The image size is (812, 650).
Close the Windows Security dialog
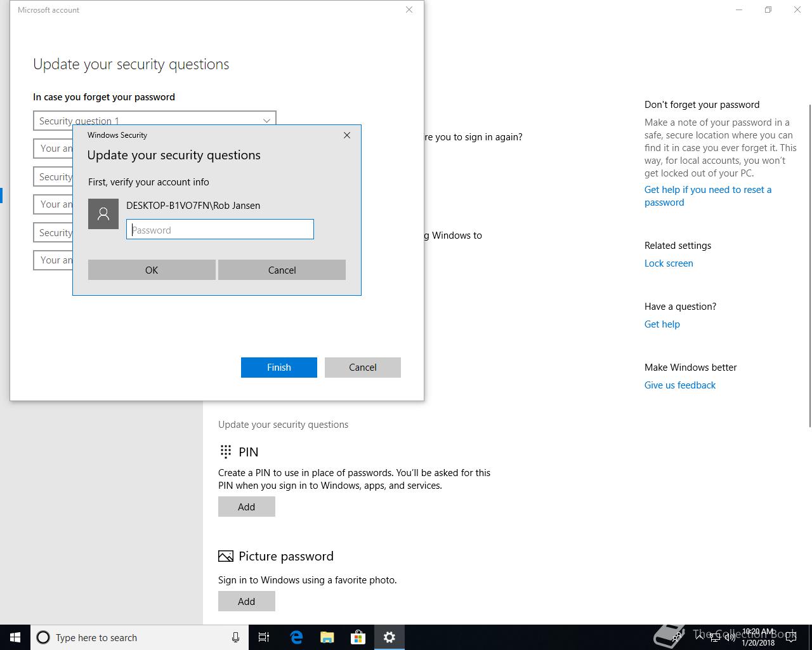coord(347,135)
